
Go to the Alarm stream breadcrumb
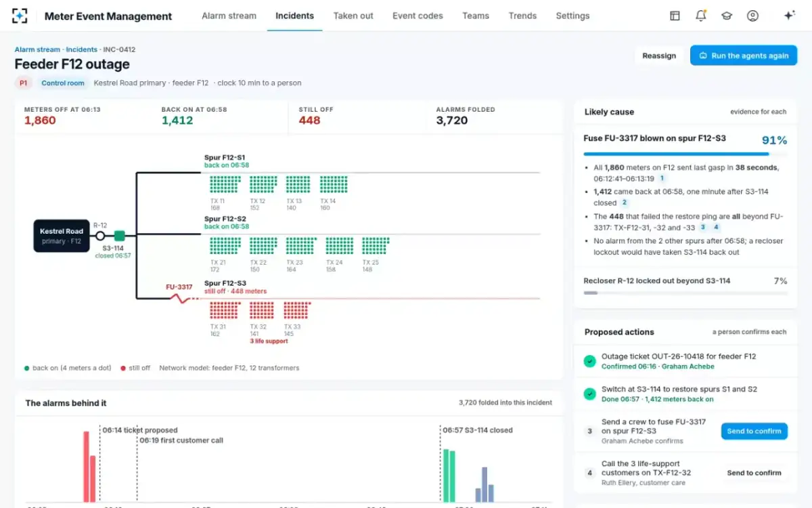coord(37,49)
